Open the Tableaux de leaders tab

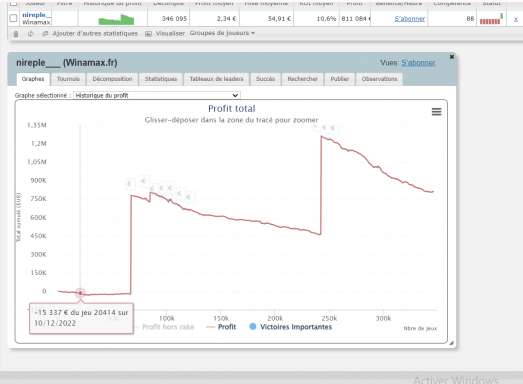click(216, 79)
